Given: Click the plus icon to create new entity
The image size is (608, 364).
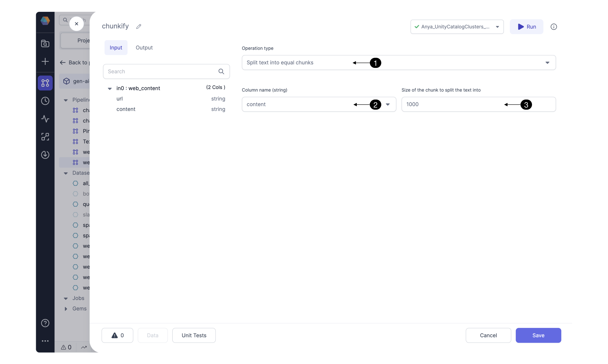Looking at the screenshot, I should click(x=45, y=62).
